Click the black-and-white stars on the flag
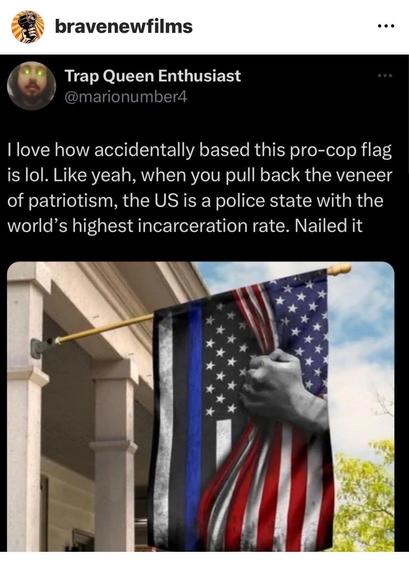This screenshot has height=562, width=409. [x=224, y=362]
